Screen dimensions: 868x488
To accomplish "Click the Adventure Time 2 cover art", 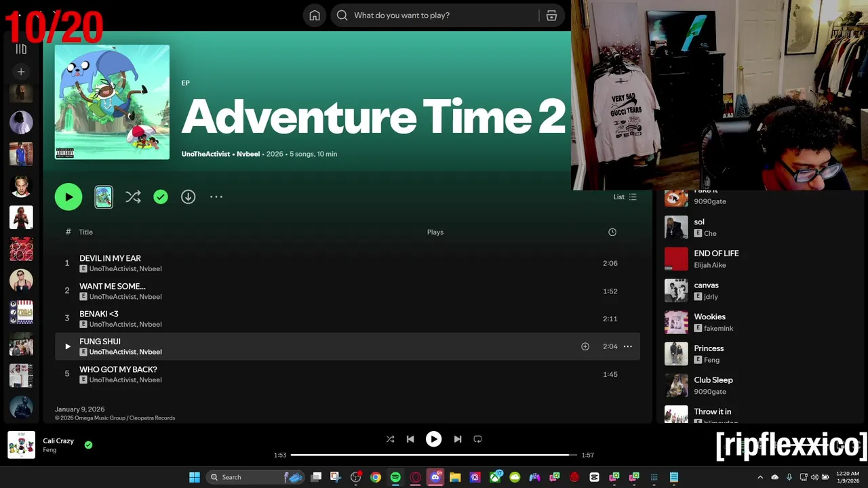I will (112, 102).
